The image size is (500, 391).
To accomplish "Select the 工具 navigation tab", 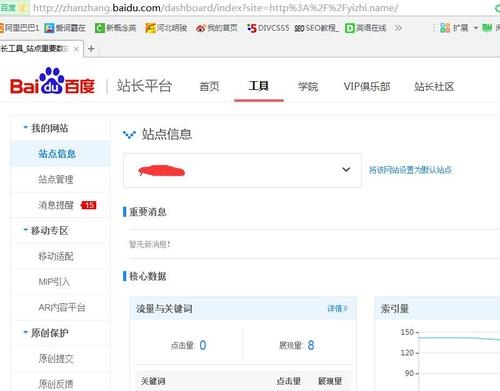I will point(259,86).
